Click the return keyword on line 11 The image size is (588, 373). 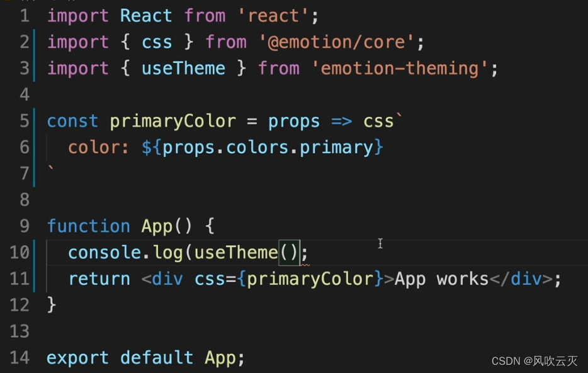point(99,279)
